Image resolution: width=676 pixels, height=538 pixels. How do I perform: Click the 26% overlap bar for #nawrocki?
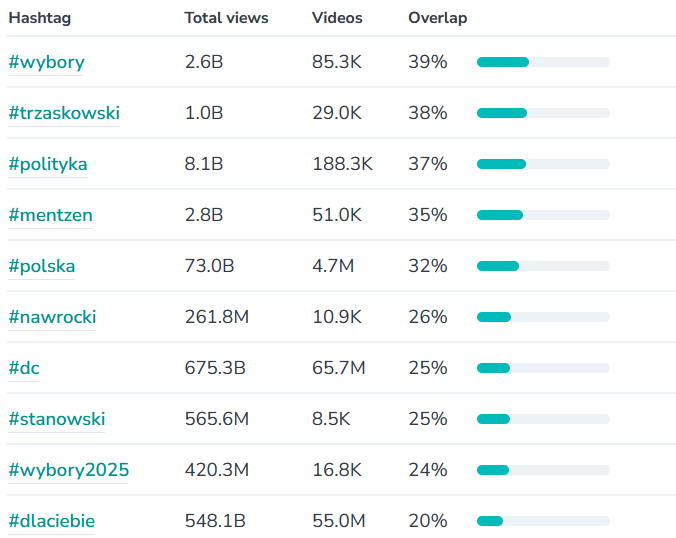(x=543, y=317)
